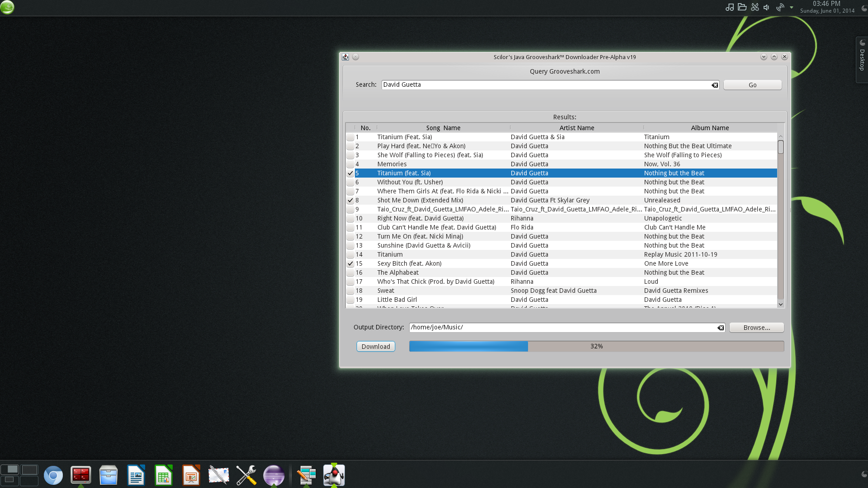The image size is (868, 488).
Task: Click the Download button
Action: (376, 347)
